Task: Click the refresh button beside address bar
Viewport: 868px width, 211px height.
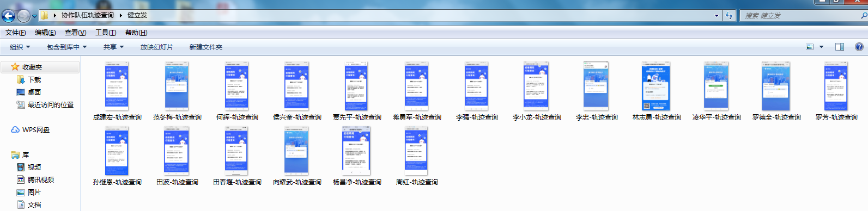Action: point(729,16)
